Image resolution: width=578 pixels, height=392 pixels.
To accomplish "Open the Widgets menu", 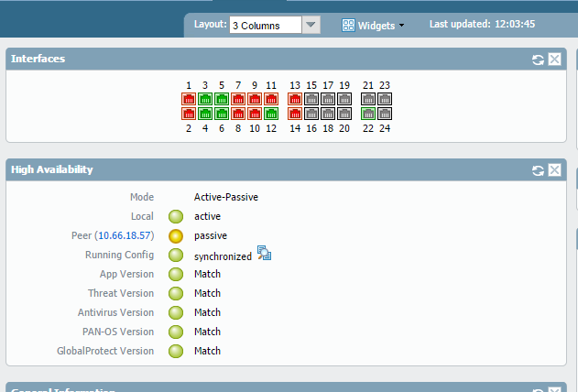I will pyautogui.click(x=373, y=26).
